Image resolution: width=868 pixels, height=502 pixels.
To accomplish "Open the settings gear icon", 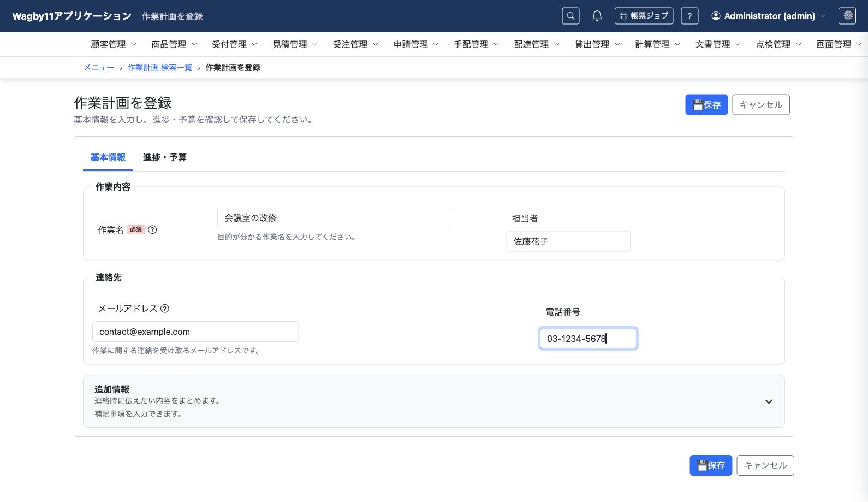I will [x=847, y=16].
